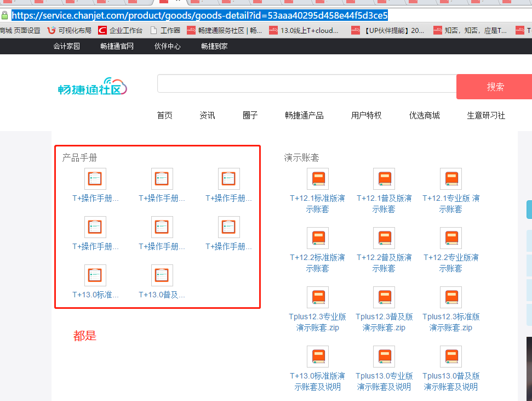Download Tplus12.3标准版演示账套.zip via its text link

pyautogui.click(x=451, y=322)
